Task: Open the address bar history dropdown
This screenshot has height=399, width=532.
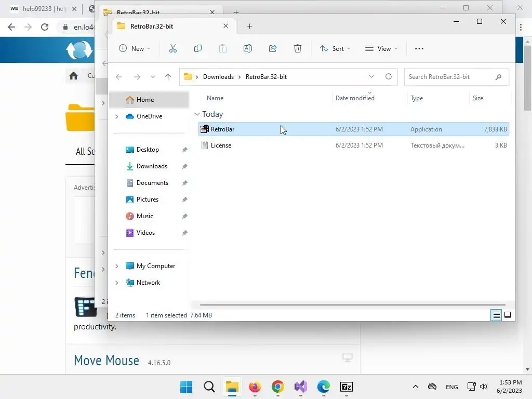Action: tap(371, 77)
